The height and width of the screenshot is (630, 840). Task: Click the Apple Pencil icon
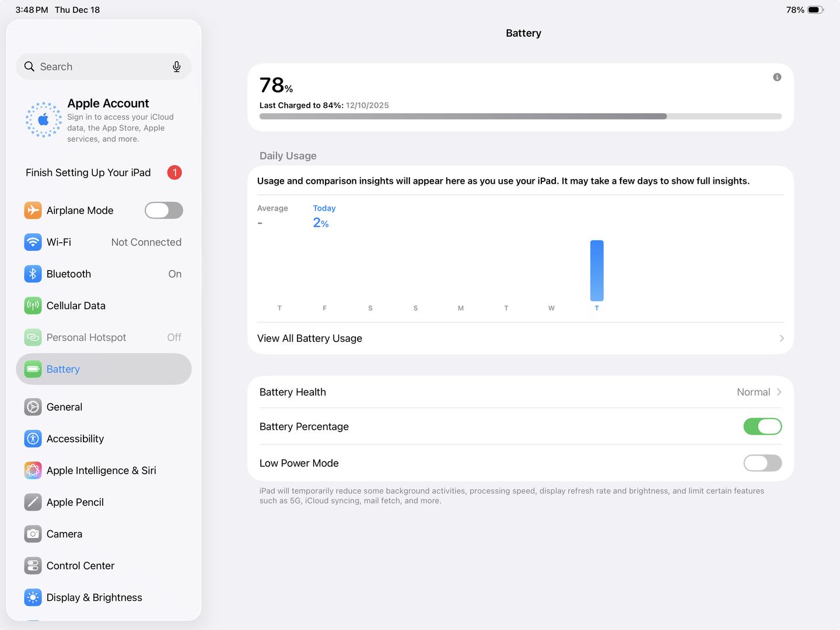[x=33, y=502]
